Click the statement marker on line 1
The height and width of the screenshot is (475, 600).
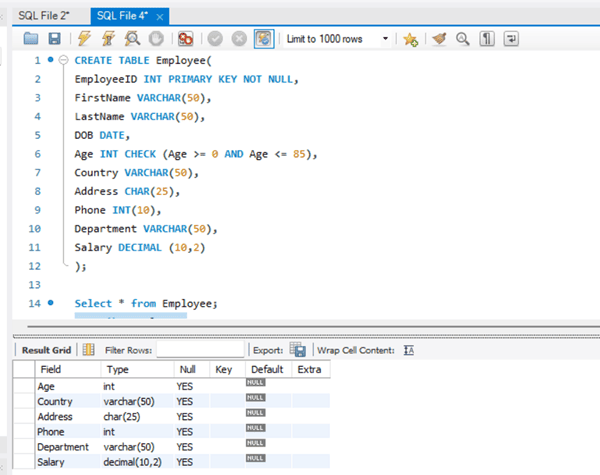[51, 59]
